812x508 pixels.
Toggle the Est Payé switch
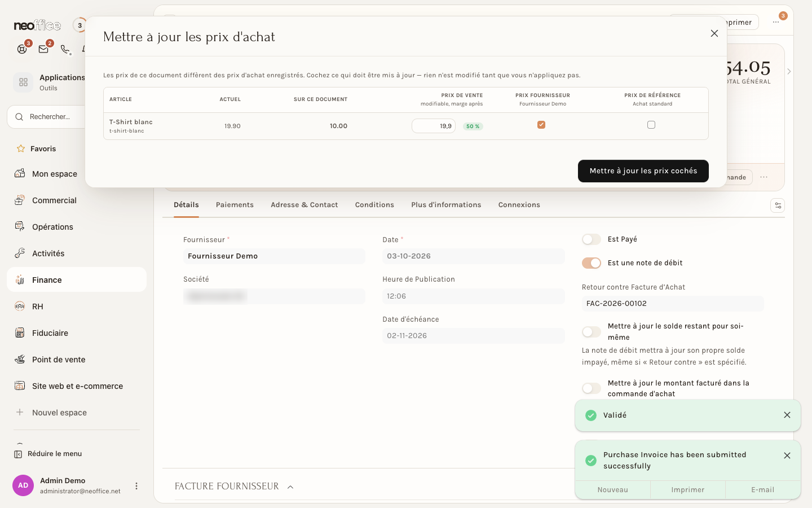coord(592,239)
